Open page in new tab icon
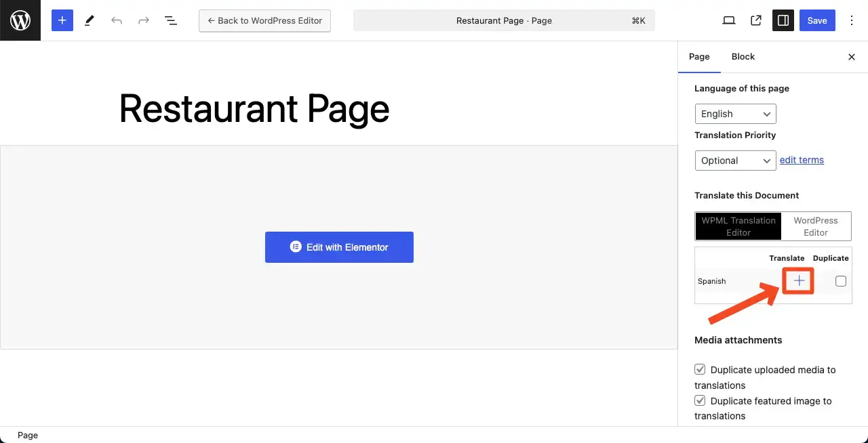The height and width of the screenshot is (443, 868). click(756, 20)
